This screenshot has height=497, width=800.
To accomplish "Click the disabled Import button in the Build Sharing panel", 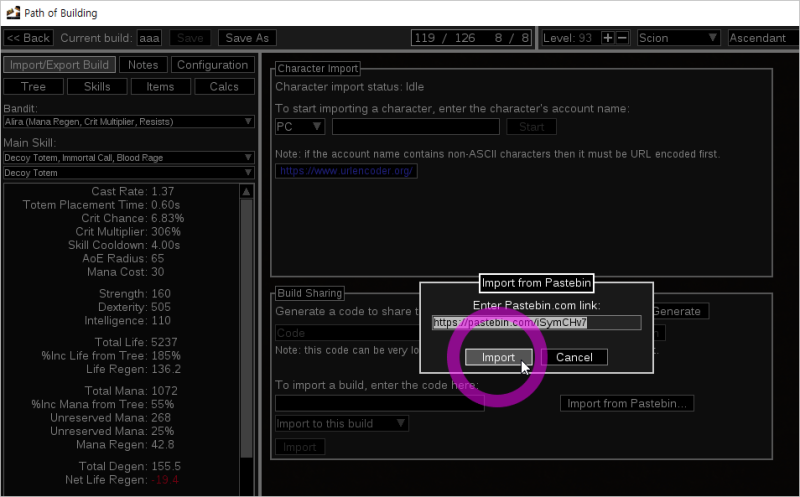I will pos(299,447).
